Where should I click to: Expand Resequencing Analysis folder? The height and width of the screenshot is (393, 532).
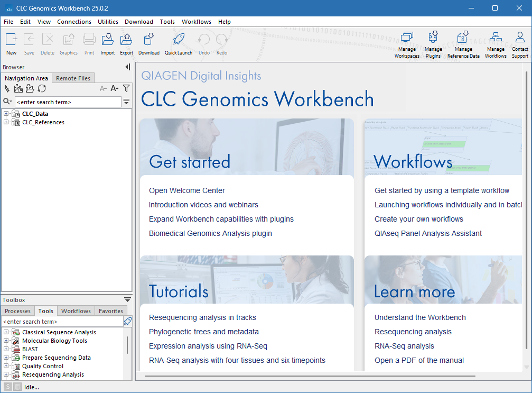6,374
